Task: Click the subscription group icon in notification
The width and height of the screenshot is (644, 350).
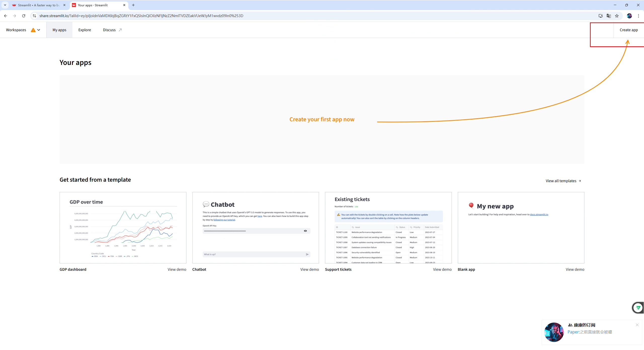Action: pos(570,325)
